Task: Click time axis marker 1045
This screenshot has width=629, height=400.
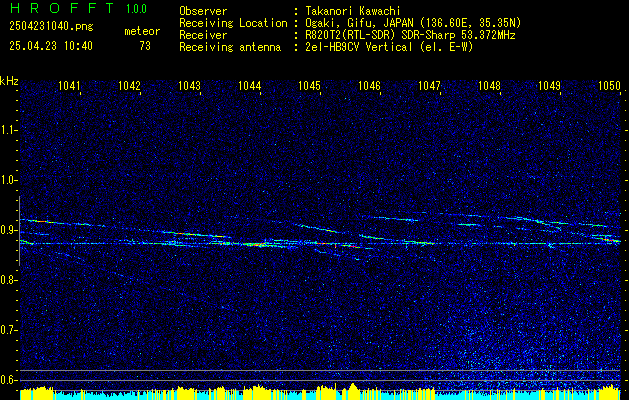Action: (309, 85)
